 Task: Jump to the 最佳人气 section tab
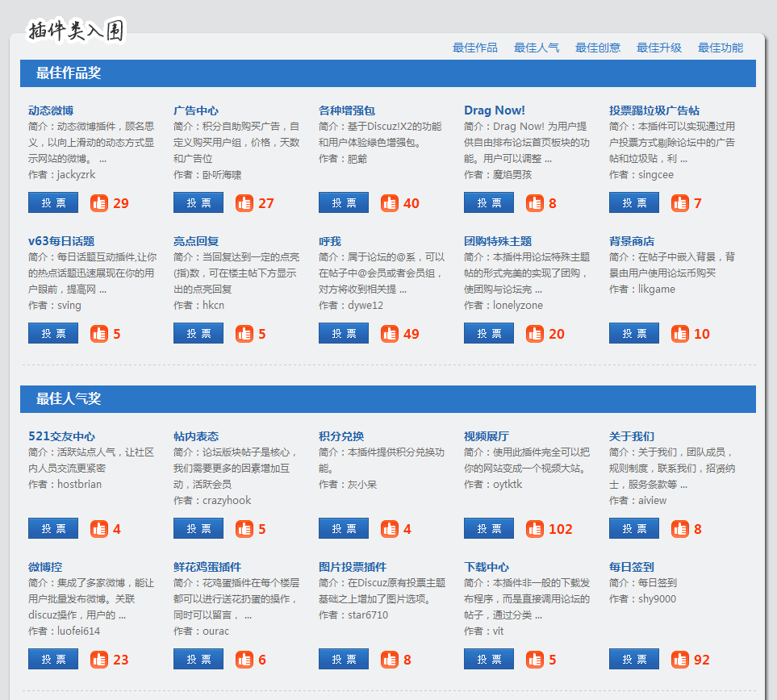(537, 48)
